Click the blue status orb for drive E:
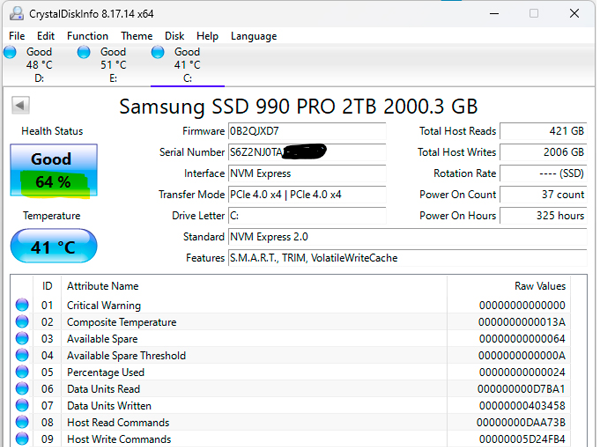Image resolution: width=600 pixels, height=447 pixels. coord(83,52)
